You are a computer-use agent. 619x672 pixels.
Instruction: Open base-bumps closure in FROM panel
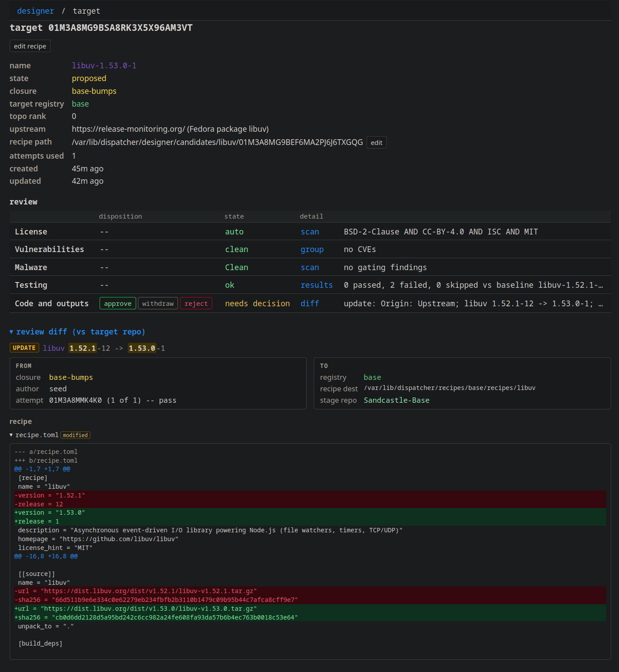coord(71,378)
